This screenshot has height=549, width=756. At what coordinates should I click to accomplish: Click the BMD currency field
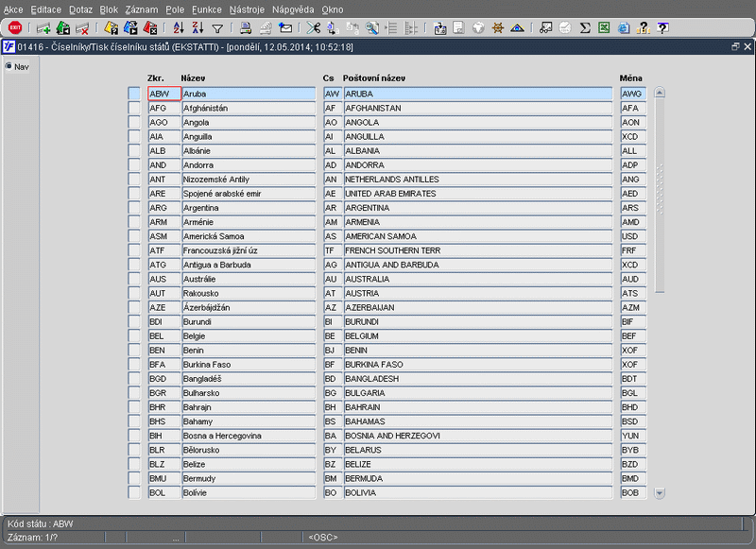tap(633, 478)
